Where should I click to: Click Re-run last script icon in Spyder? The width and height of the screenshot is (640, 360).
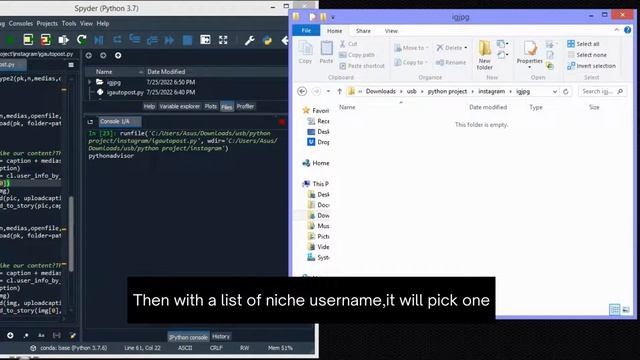(x=82, y=40)
